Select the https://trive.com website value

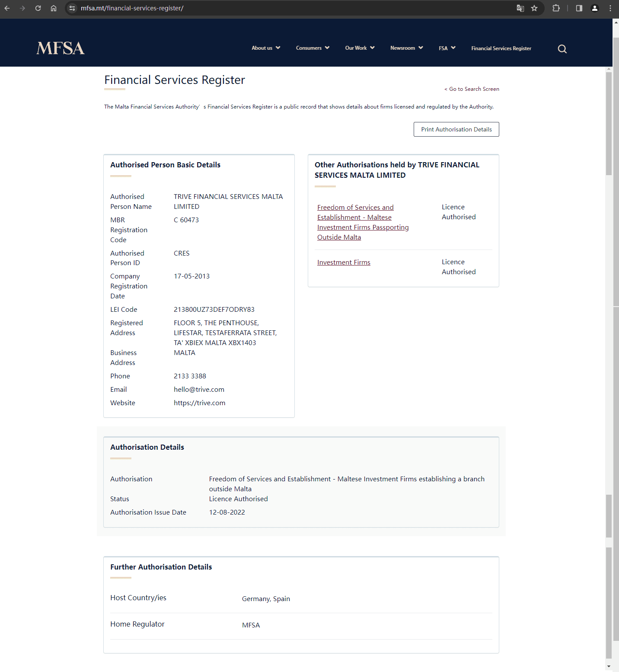(199, 403)
